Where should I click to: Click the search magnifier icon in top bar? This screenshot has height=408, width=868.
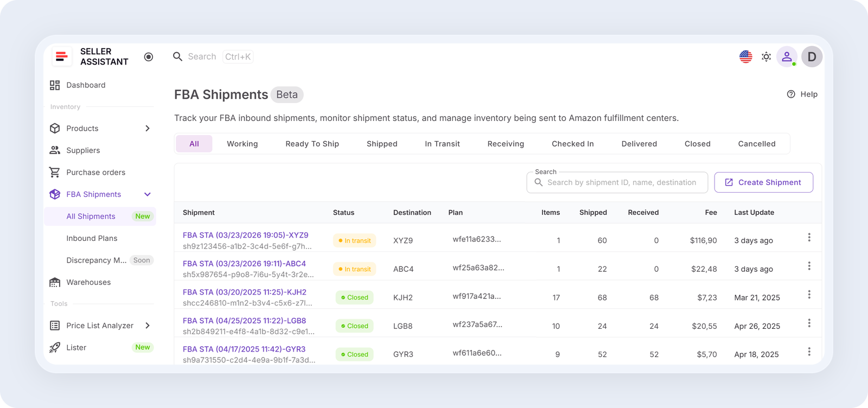point(177,56)
